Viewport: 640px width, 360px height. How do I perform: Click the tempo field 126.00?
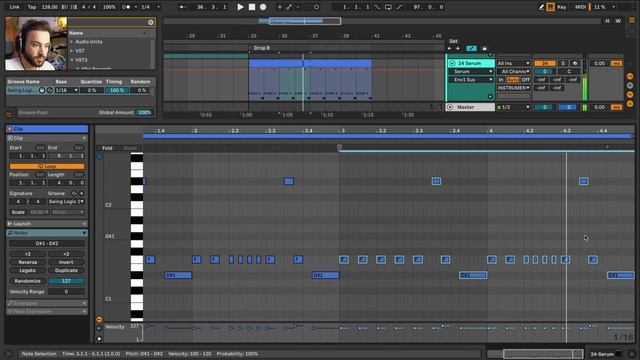tap(49, 7)
